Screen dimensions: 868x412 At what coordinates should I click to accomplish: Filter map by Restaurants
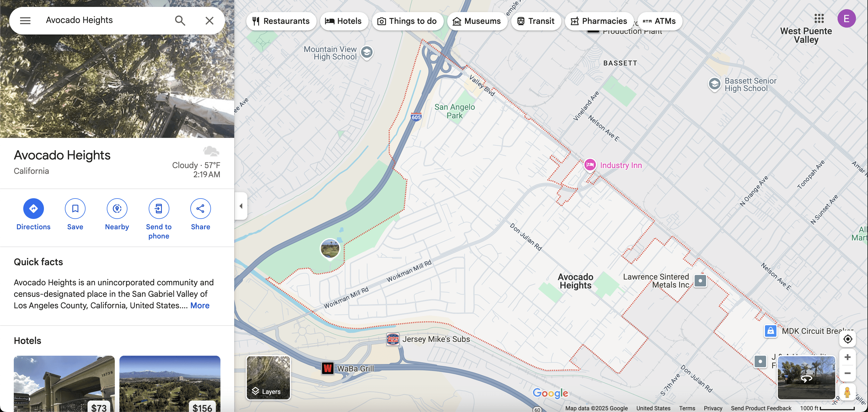pos(281,21)
